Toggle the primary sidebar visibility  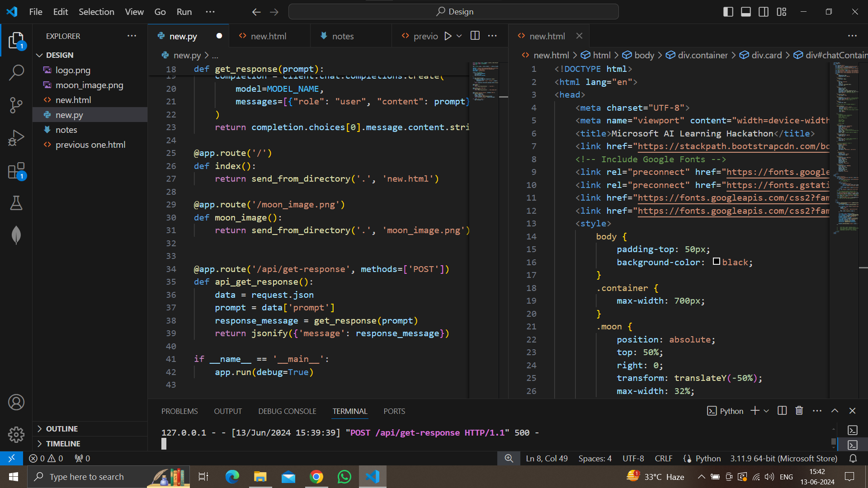click(728, 12)
